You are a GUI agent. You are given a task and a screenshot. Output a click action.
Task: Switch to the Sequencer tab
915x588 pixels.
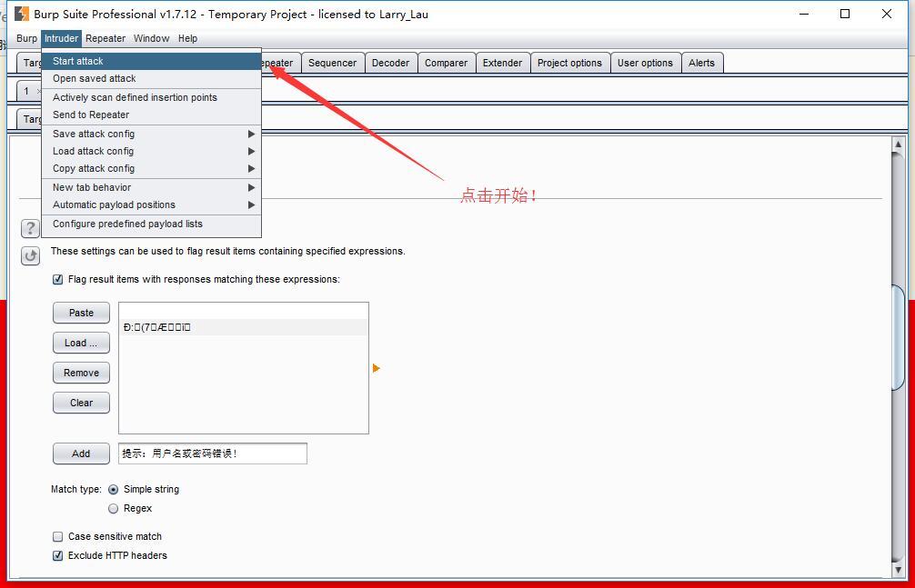click(333, 63)
